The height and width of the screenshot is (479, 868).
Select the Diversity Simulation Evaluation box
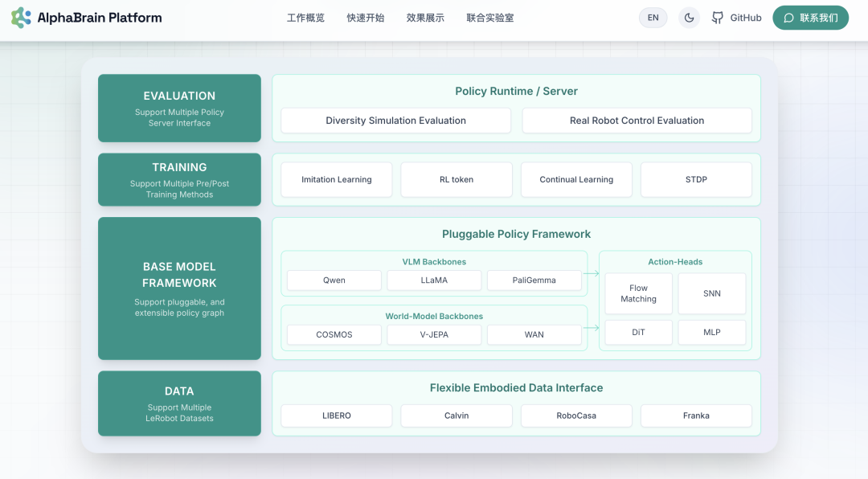point(395,121)
